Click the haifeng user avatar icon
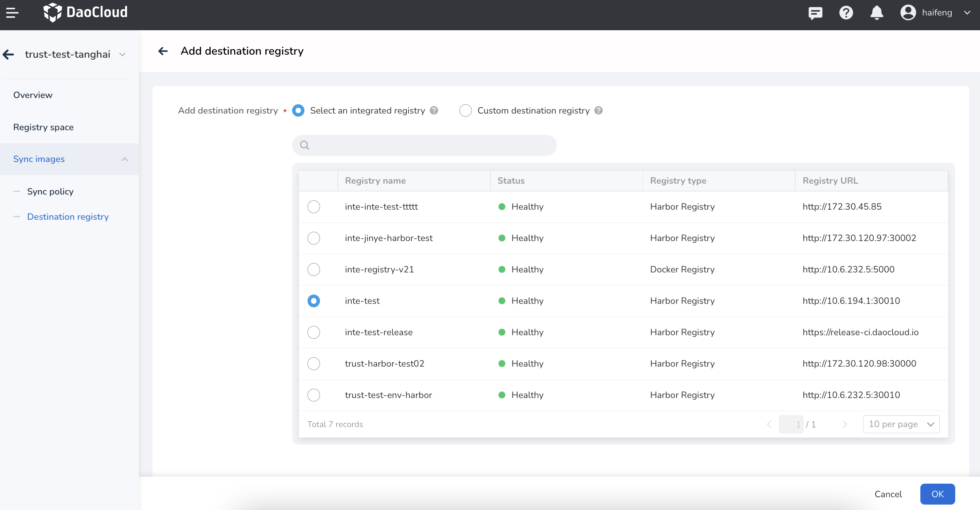 coord(908,13)
